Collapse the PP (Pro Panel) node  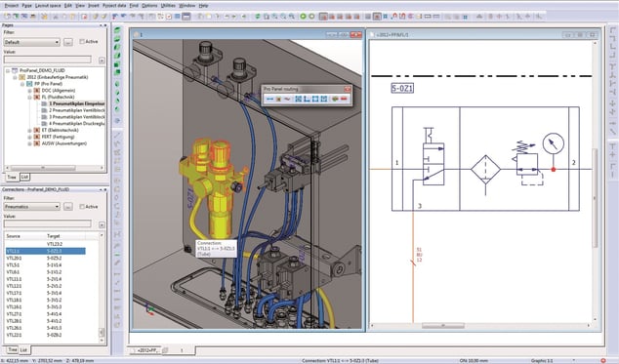click(x=22, y=84)
